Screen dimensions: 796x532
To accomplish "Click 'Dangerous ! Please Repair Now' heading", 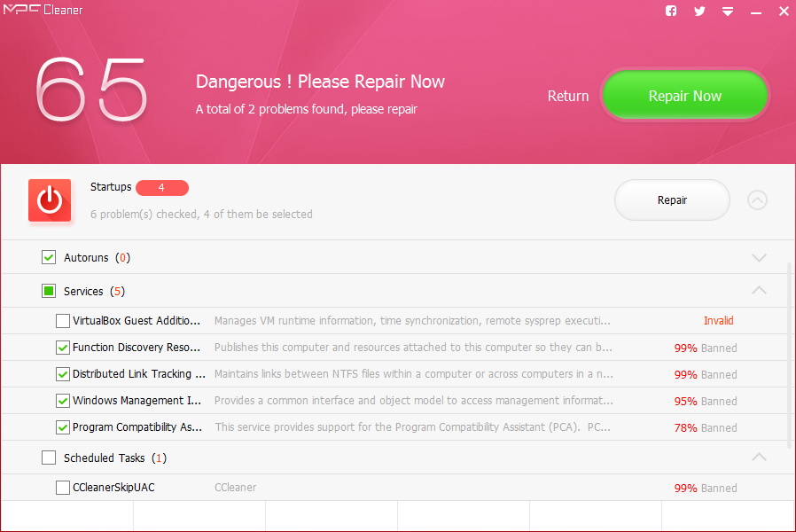I will coord(320,82).
